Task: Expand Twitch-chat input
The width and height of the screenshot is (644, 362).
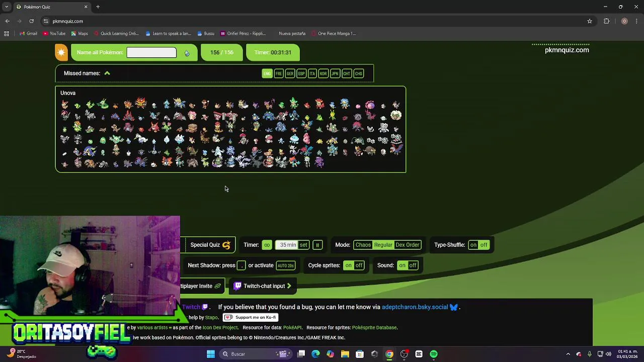Action: coord(262,286)
